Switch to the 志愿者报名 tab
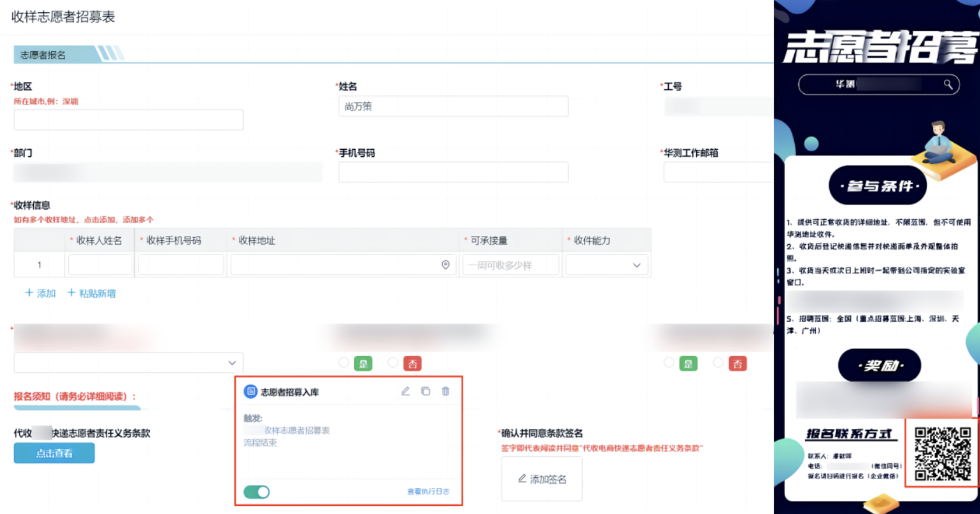 43,55
